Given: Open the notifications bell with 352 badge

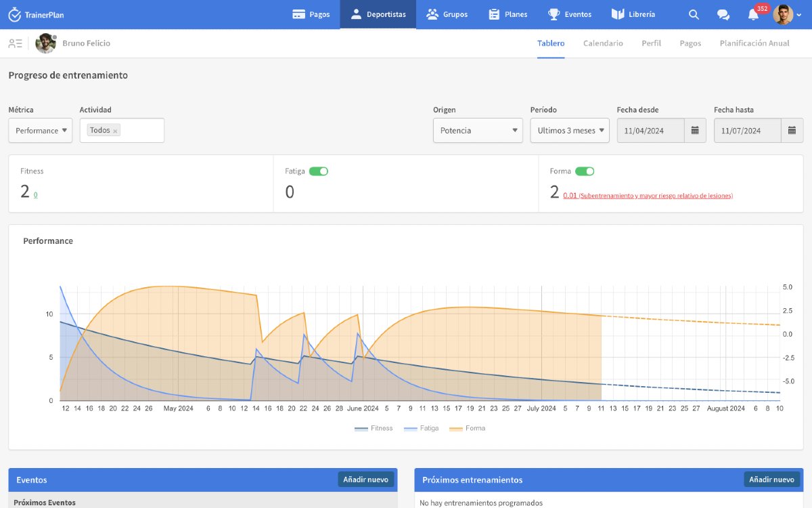Looking at the screenshot, I should 753,14.
